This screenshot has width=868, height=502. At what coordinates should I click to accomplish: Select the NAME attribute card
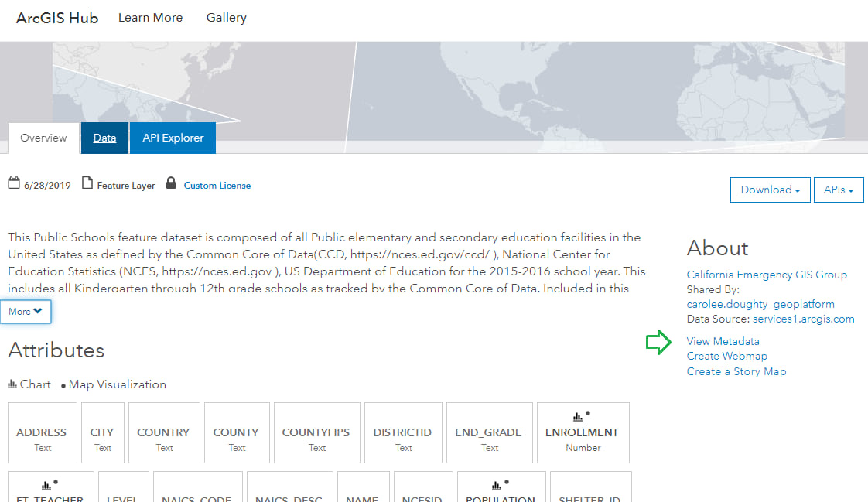[x=363, y=487]
